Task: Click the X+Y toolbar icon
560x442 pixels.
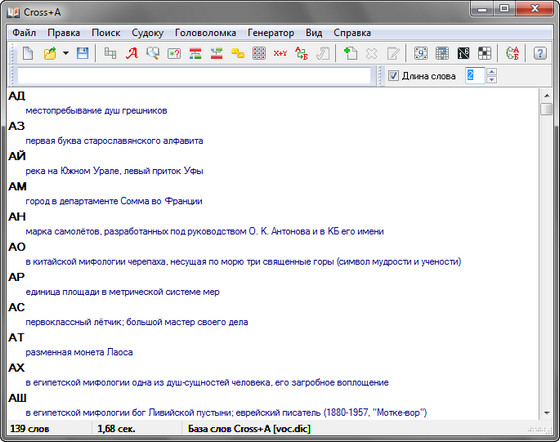Action: (x=280, y=54)
